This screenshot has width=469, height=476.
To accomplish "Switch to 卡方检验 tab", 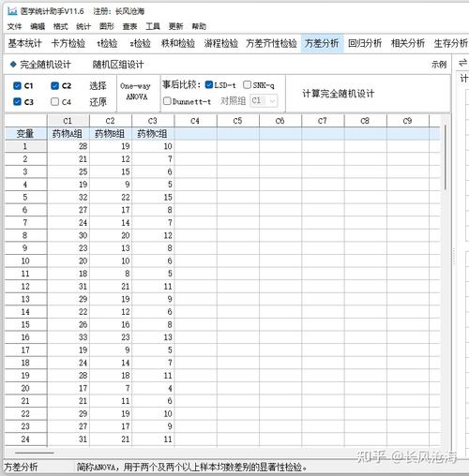I will (x=68, y=43).
